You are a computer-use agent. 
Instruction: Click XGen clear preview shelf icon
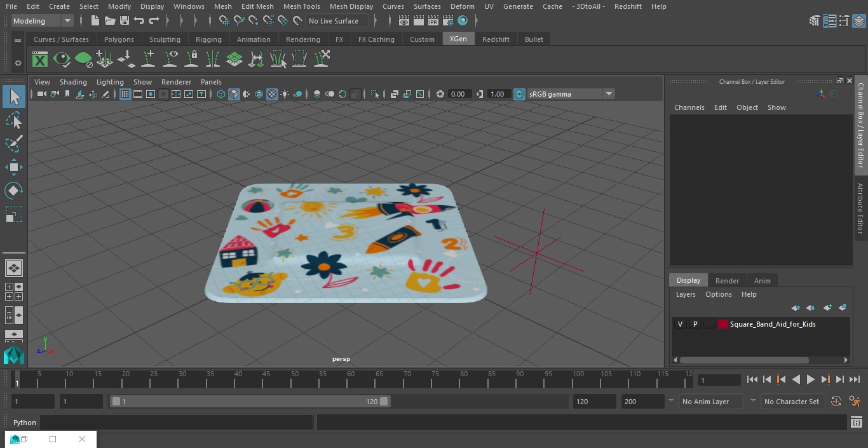[x=83, y=60]
